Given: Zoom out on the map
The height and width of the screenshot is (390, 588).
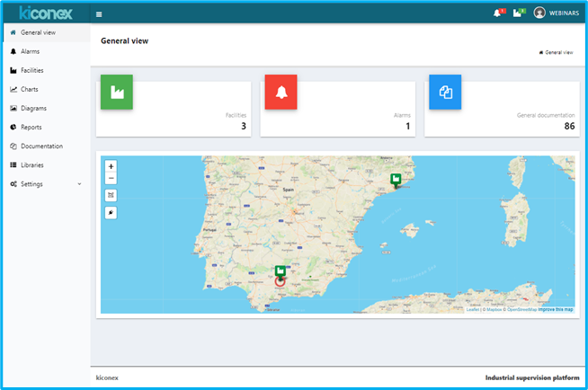Looking at the screenshot, I should tap(111, 178).
